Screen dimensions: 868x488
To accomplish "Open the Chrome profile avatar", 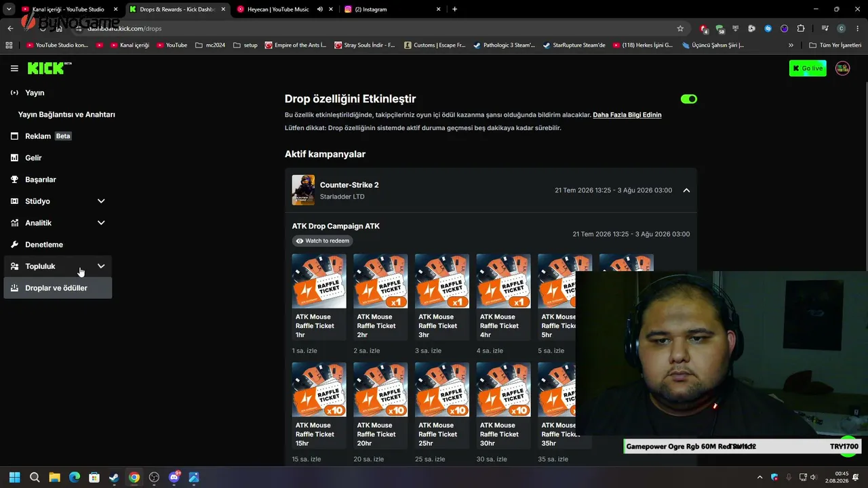I will click(841, 28).
